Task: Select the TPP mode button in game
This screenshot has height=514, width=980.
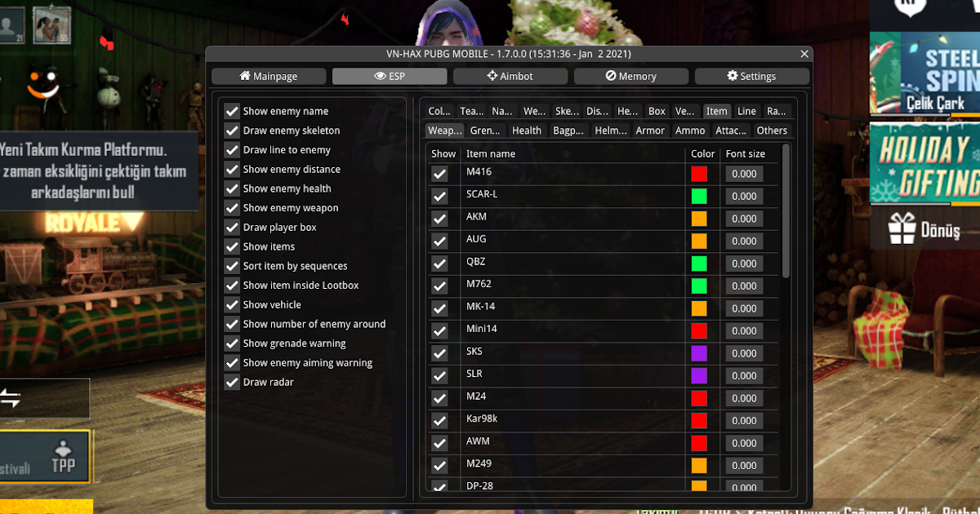Action: [x=63, y=457]
